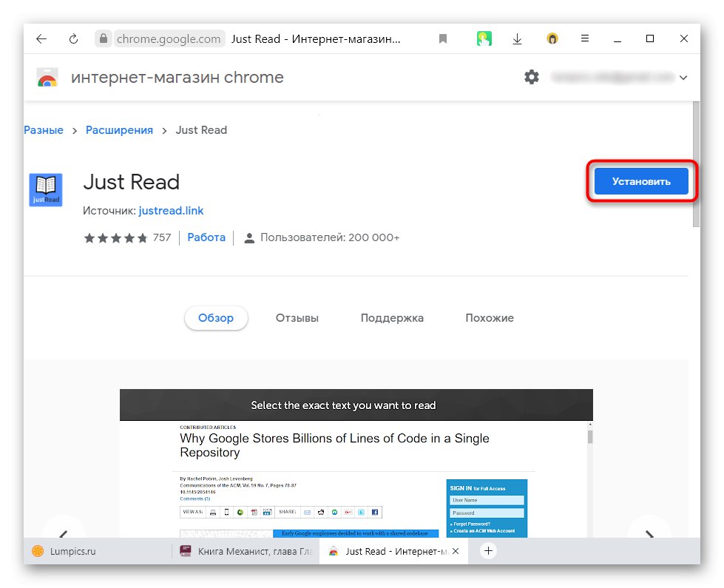724x588 pixels.
Task: Click the Chrome Web Store logo
Action: coord(47,78)
